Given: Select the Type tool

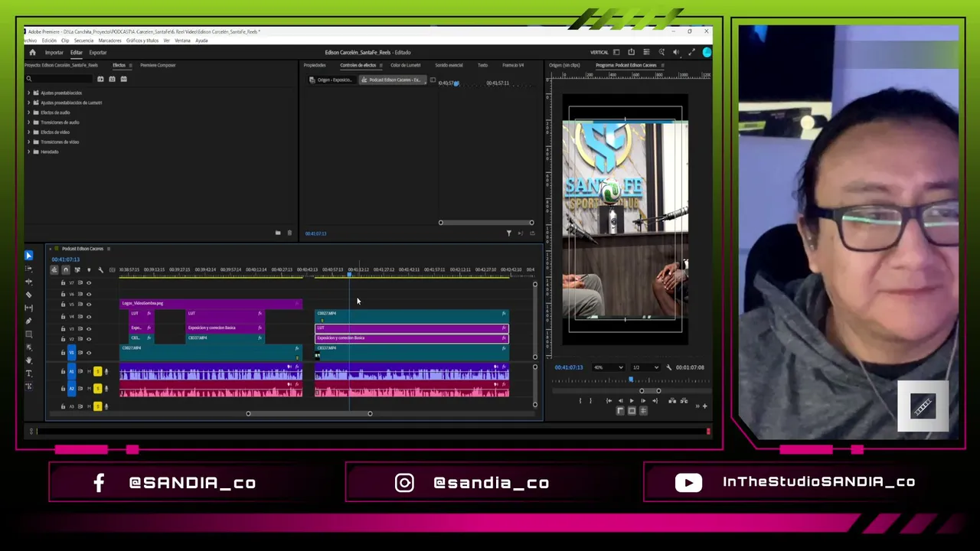Looking at the screenshot, I should (29, 373).
